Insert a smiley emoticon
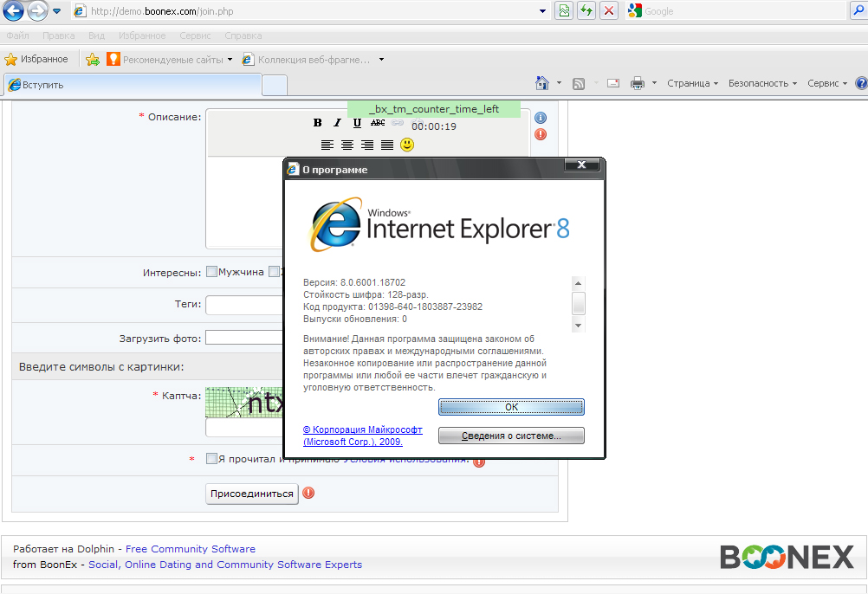 407,145
